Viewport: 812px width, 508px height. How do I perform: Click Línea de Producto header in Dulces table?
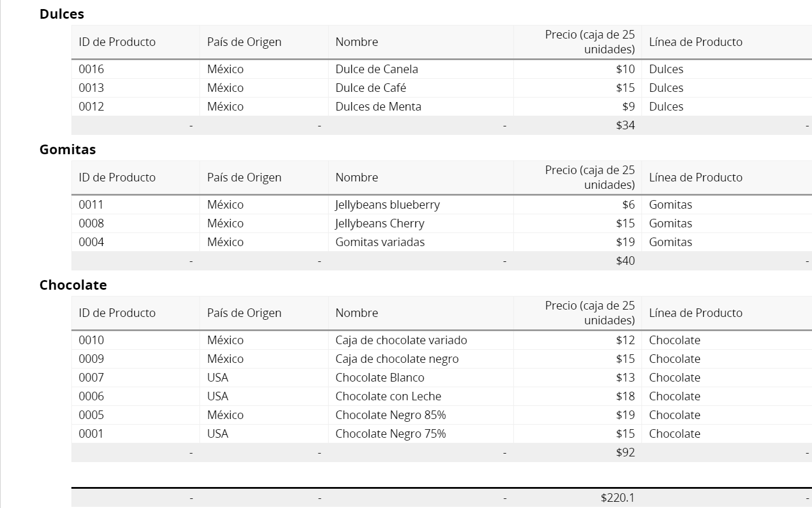(695, 42)
